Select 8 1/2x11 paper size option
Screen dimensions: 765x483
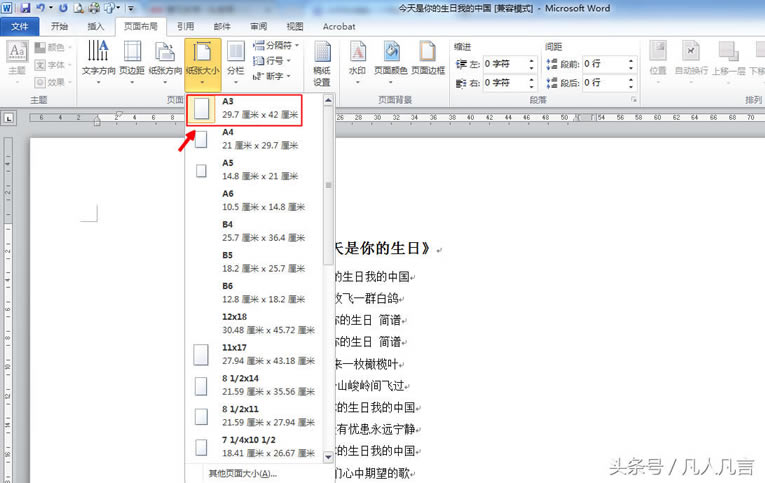click(254, 416)
